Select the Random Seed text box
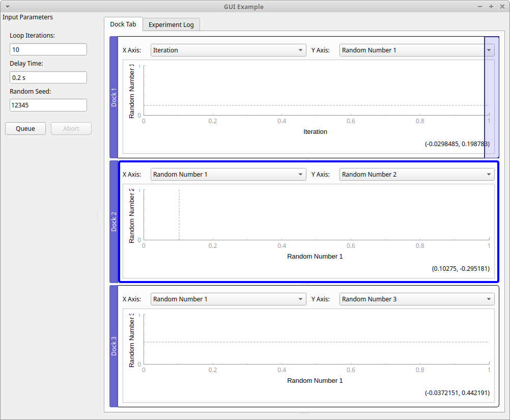Viewport: 510px width, 420px height. click(48, 105)
